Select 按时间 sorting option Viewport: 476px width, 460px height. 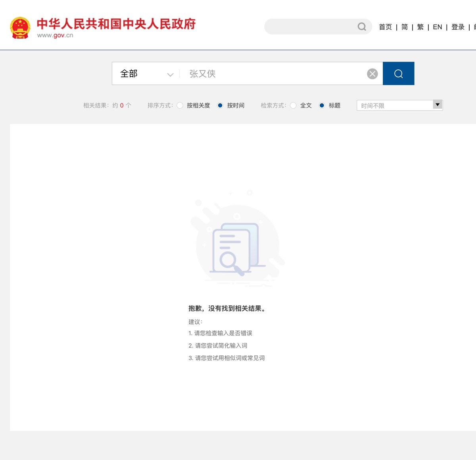(220, 105)
